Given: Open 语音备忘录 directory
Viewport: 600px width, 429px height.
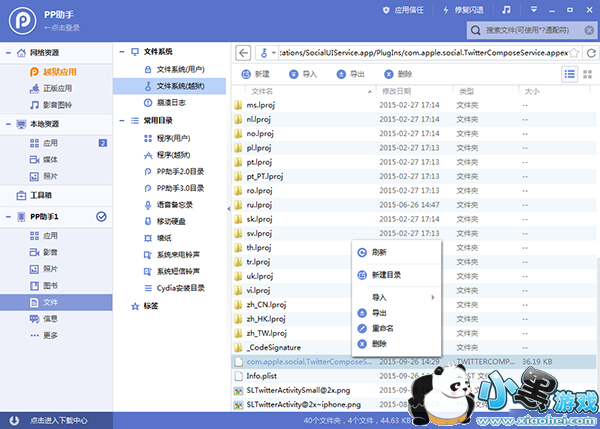Looking at the screenshot, I should click(x=169, y=205).
